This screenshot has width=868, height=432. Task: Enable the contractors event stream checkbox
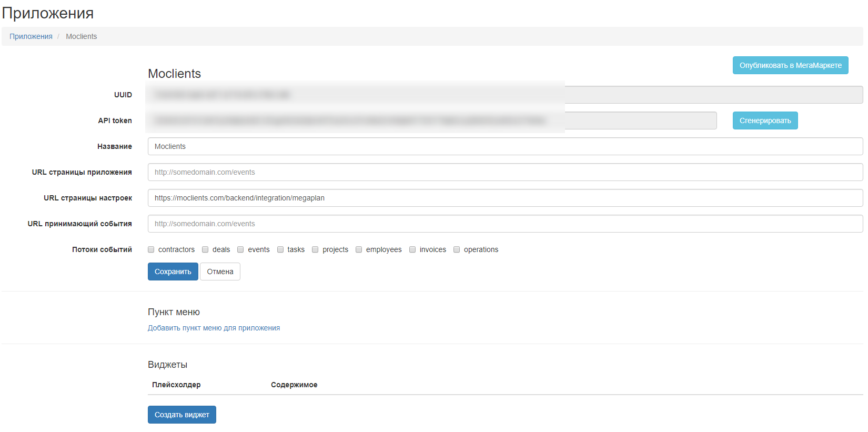click(x=151, y=249)
